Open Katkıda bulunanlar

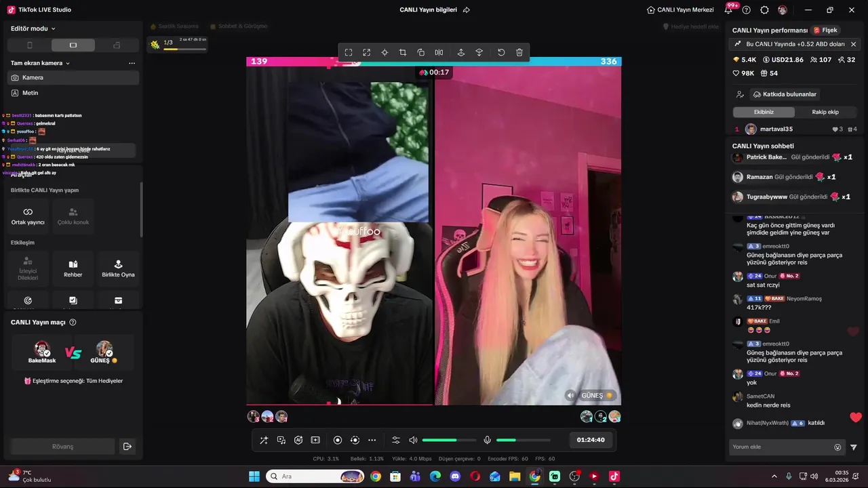tap(785, 94)
